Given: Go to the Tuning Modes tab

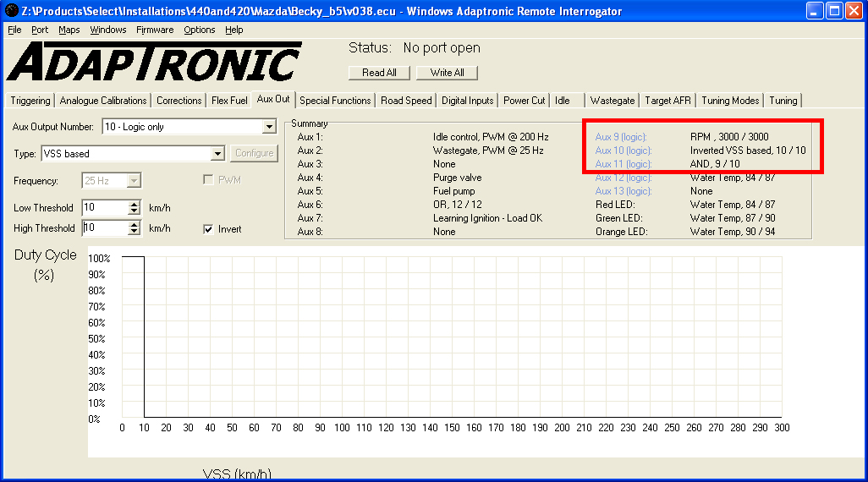Looking at the screenshot, I should click(x=730, y=101).
